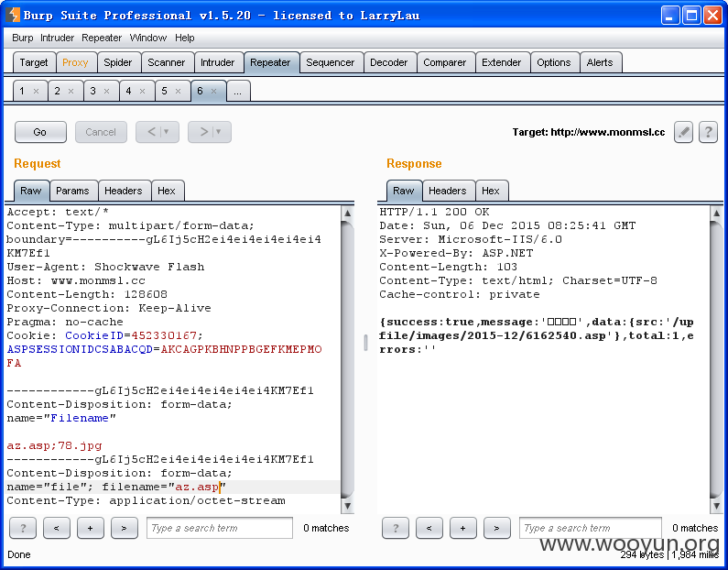Image resolution: width=728 pixels, height=570 pixels.
Task: Switch to the Target tab
Action: pos(34,62)
